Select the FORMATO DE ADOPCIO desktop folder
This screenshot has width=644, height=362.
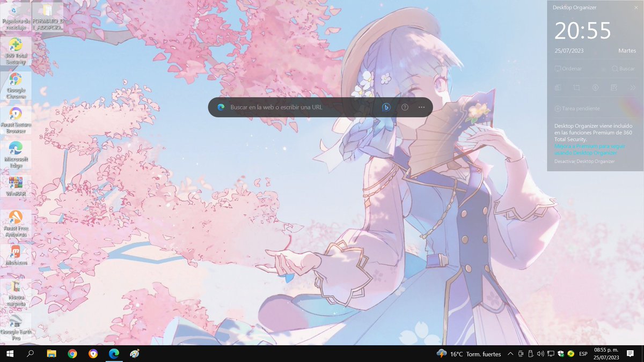pyautogui.click(x=47, y=17)
